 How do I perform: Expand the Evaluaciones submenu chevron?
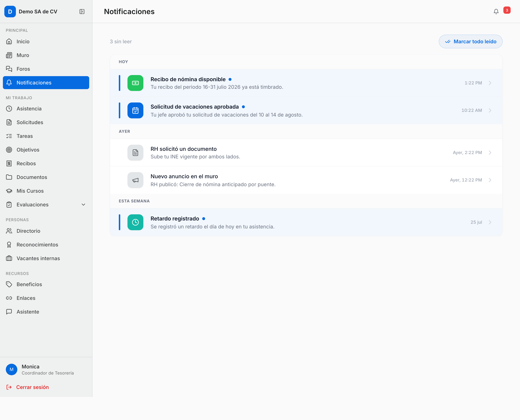pyautogui.click(x=84, y=205)
